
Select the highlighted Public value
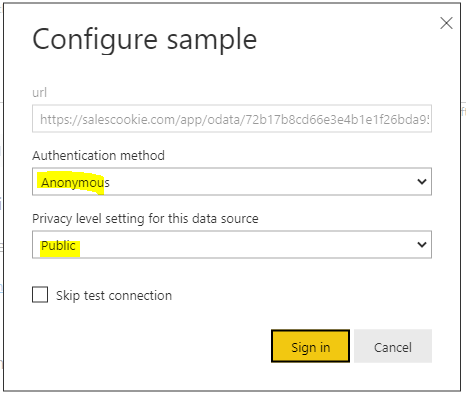[x=58, y=246]
